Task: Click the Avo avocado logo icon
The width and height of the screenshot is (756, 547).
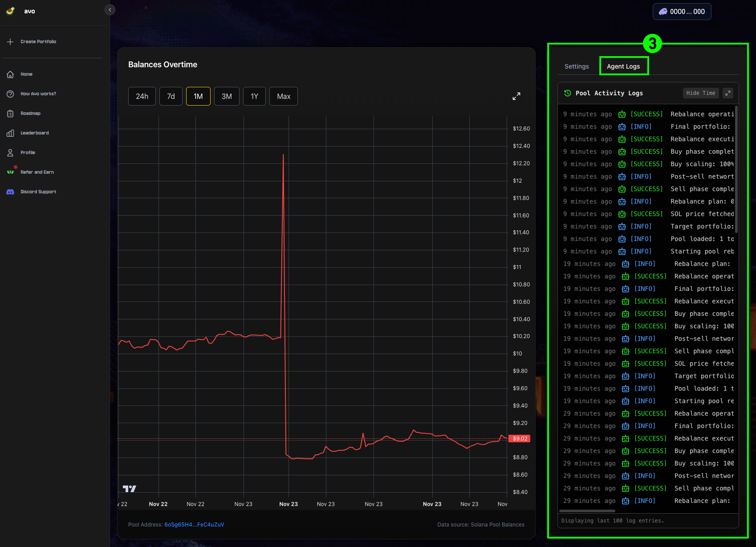Action: (x=10, y=11)
